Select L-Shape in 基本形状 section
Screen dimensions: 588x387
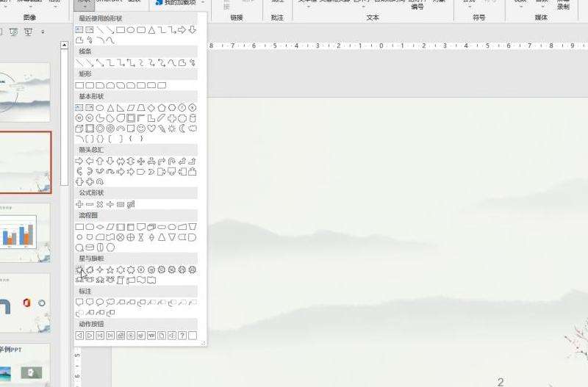pos(151,118)
